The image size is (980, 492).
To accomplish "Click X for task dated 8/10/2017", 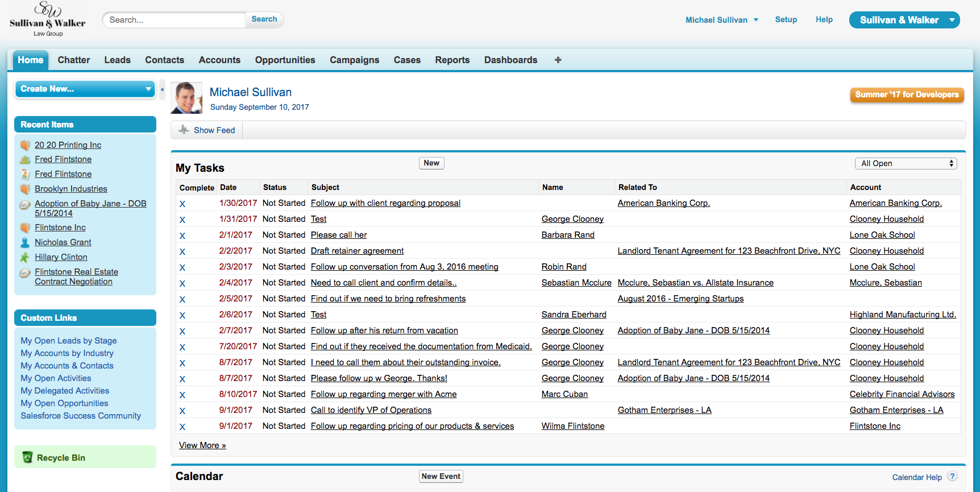I will pyautogui.click(x=182, y=395).
